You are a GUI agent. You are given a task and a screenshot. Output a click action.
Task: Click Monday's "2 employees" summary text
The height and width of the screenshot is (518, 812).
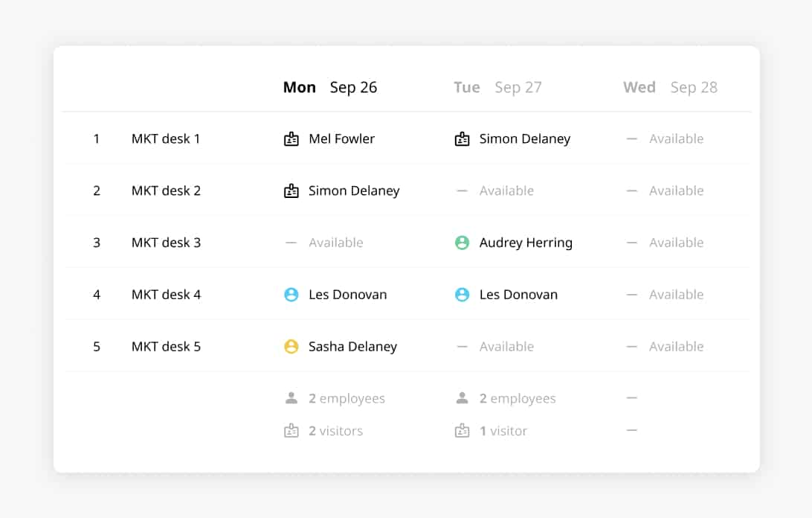(x=347, y=398)
